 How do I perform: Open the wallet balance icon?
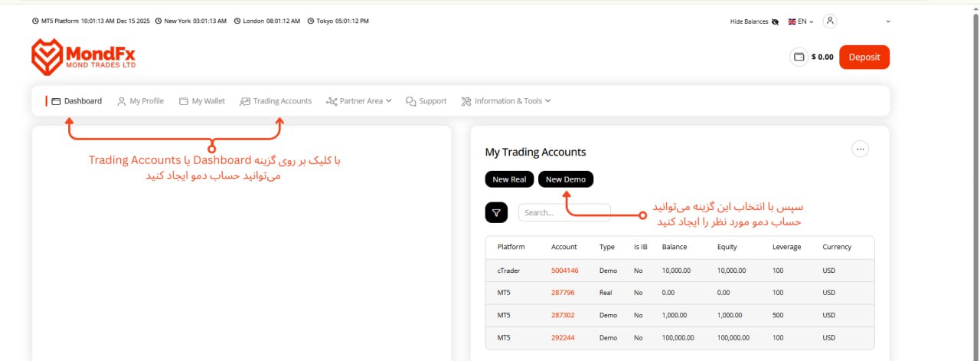pyautogui.click(x=799, y=57)
